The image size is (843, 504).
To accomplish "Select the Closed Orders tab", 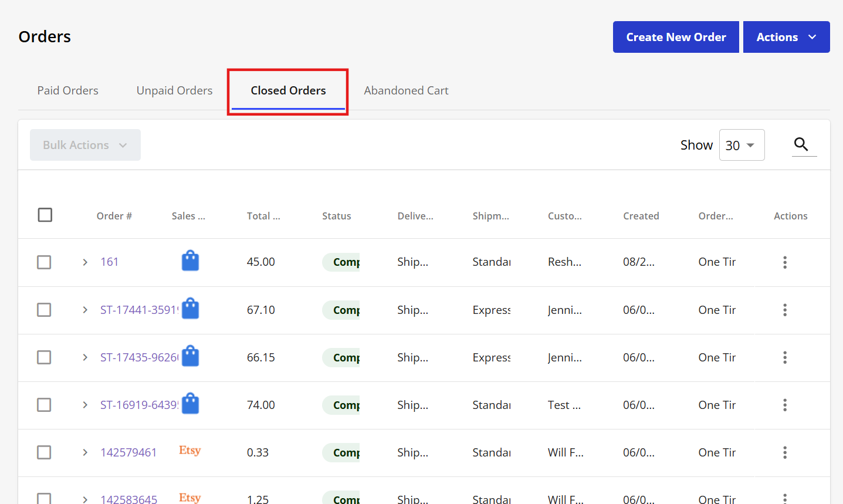I will 288,90.
